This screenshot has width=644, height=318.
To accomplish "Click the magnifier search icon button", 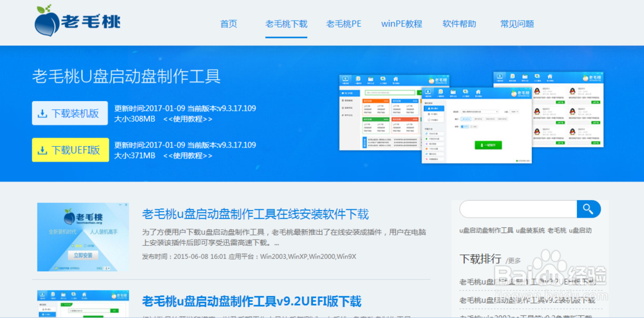I will tap(589, 209).
